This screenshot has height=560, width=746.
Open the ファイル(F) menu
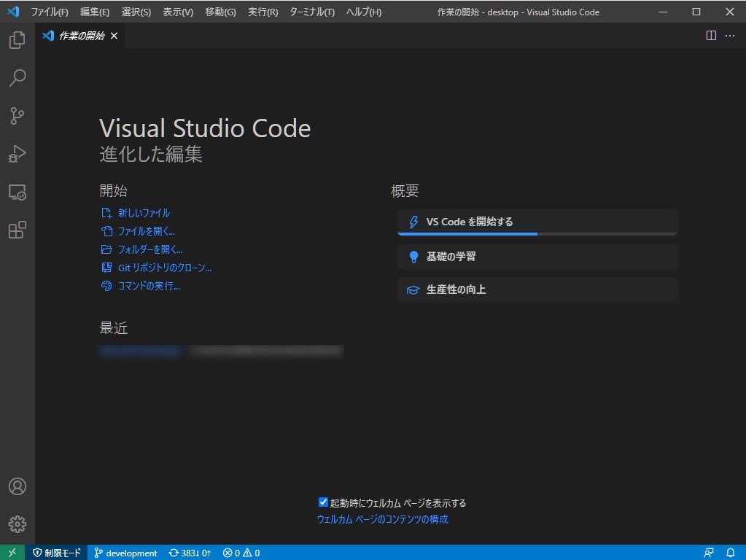coord(50,12)
